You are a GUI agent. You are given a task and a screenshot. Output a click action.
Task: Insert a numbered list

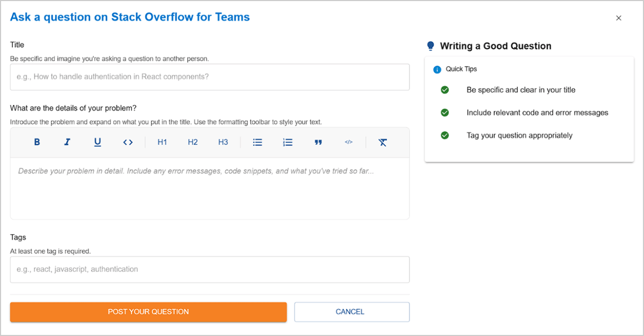[288, 142]
